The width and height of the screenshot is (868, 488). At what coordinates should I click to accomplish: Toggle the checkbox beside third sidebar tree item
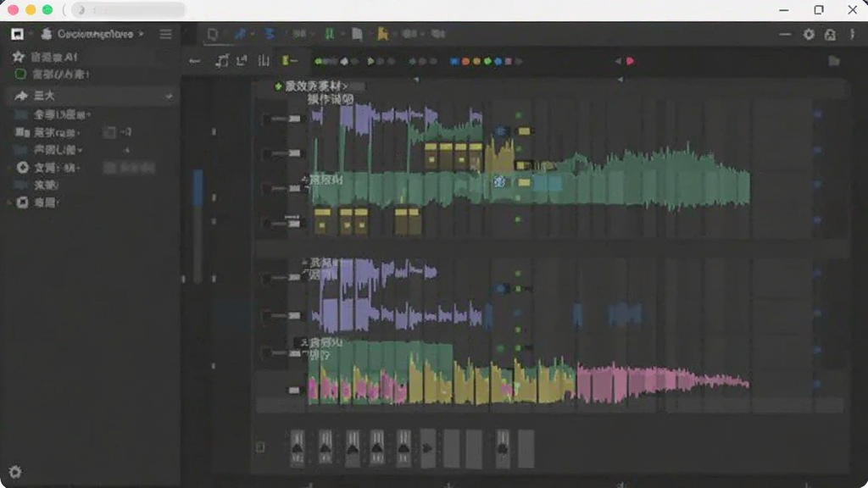(x=109, y=132)
